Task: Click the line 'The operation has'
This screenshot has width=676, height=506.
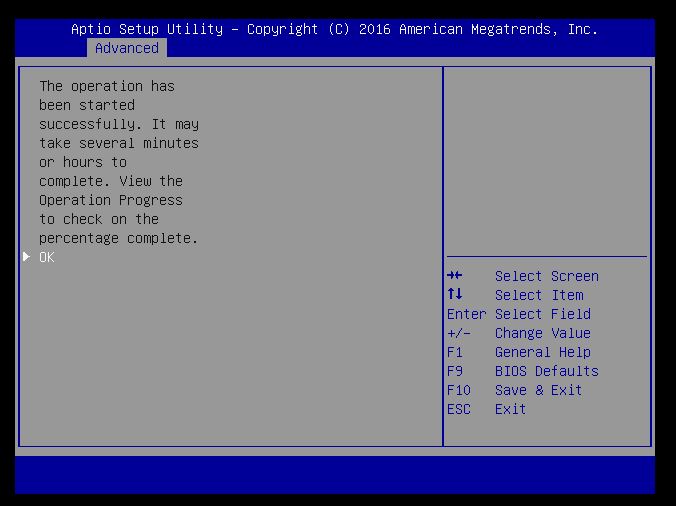Action: click(107, 86)
